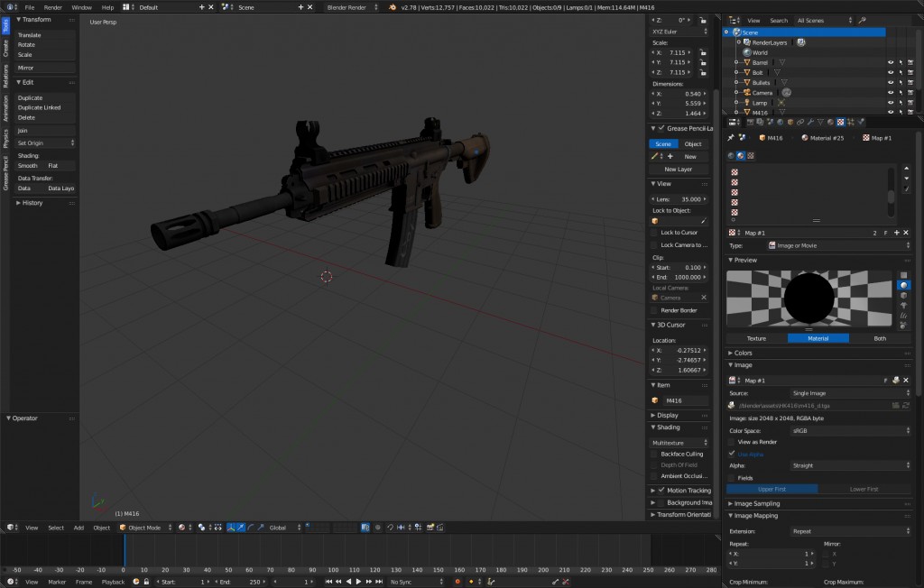
Task: Open the Render menu in the top bar
Action: pos(54,7)
